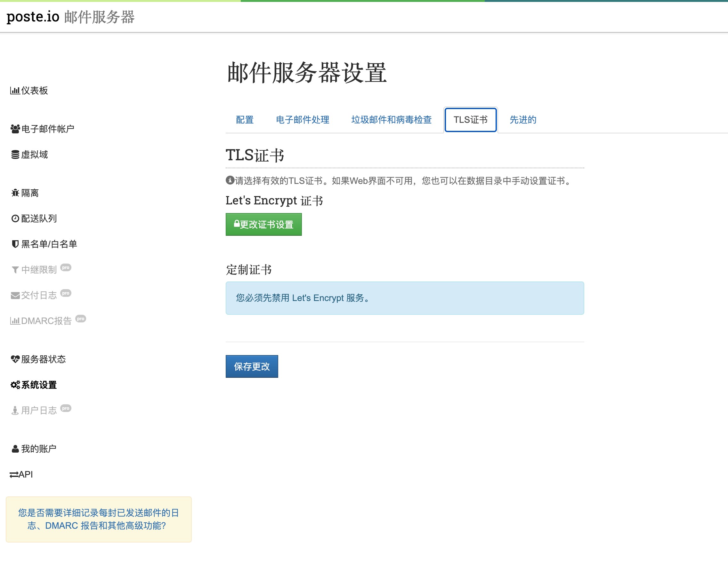The height and width of the screenshot is (570, 728).
Task: Click pro badge next to 用户日志
Action: (x=66, y=408)
